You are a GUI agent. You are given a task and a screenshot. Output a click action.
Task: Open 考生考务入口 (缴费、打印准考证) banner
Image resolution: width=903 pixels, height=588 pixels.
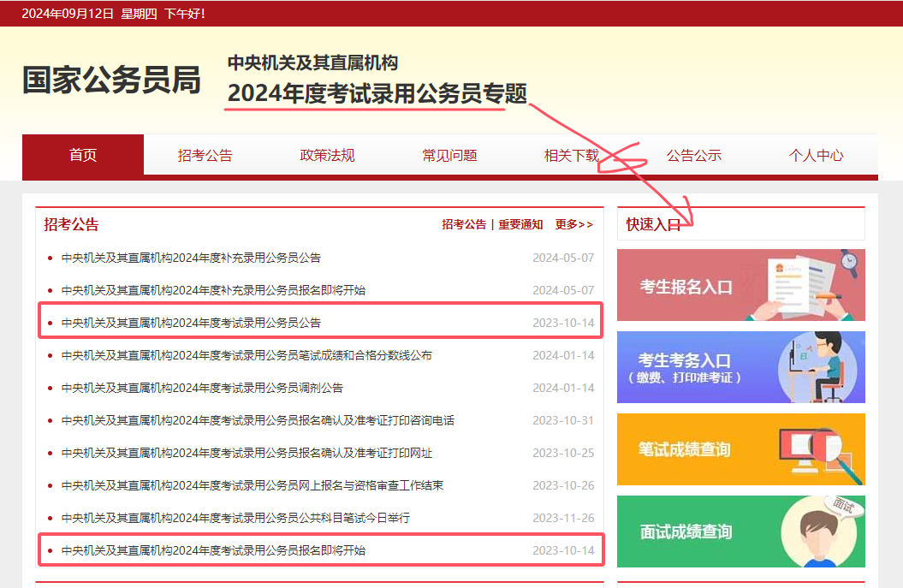coord(740,367)
